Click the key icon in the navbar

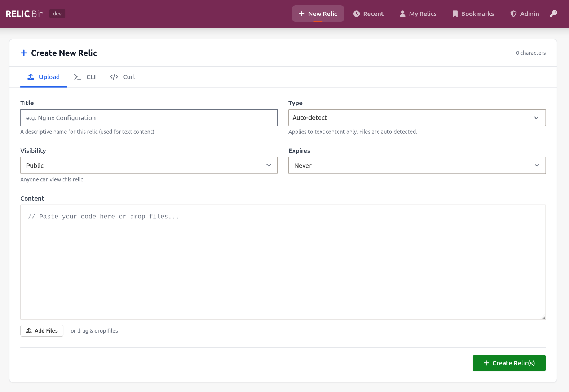pyautogui.click(x=553, y=14)
